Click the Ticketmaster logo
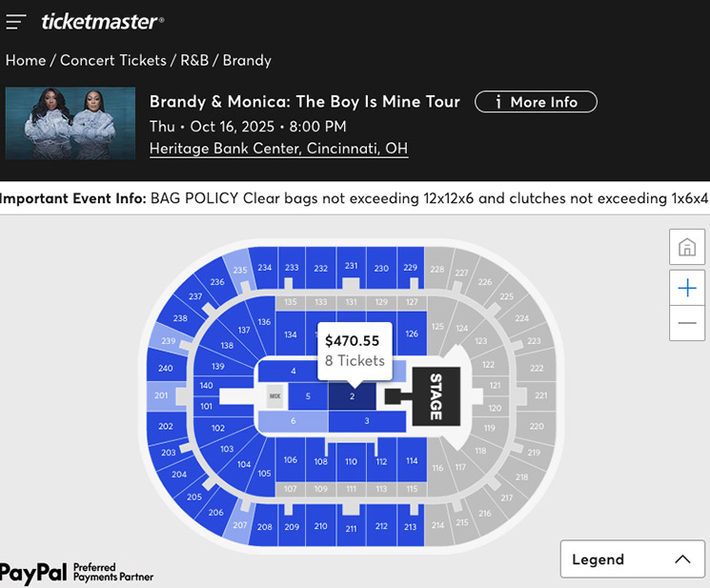 (103, 21)
